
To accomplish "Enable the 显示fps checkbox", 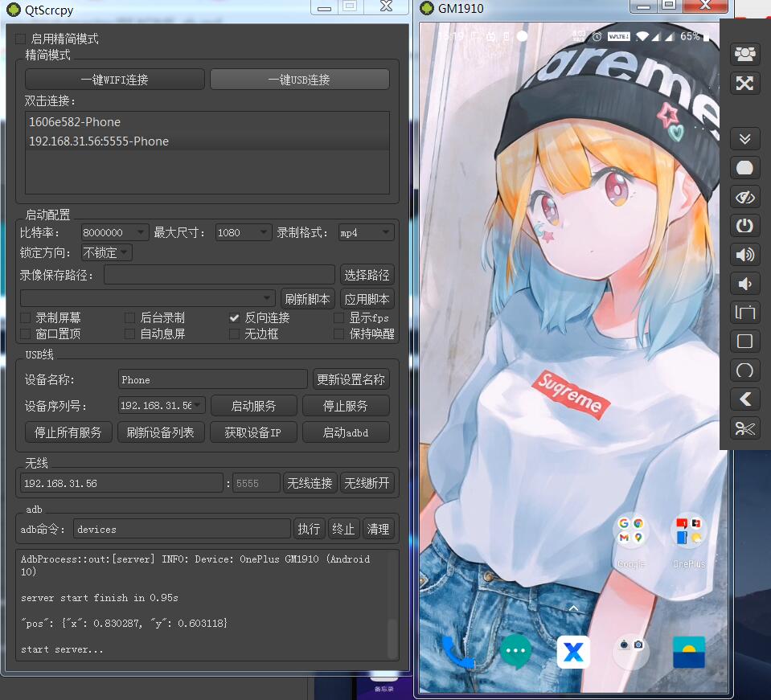I will (338, 317).
